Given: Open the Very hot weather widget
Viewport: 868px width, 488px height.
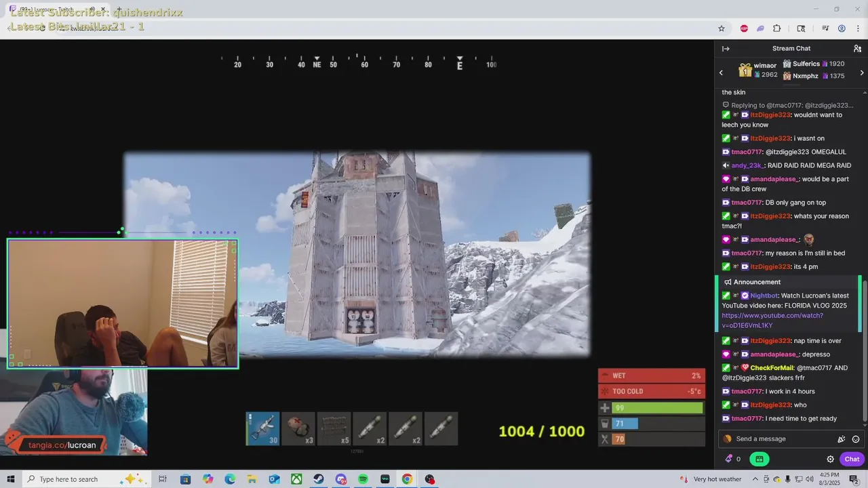Looking at the screenshot, I should pyautogui.click(x=711, y=479).
